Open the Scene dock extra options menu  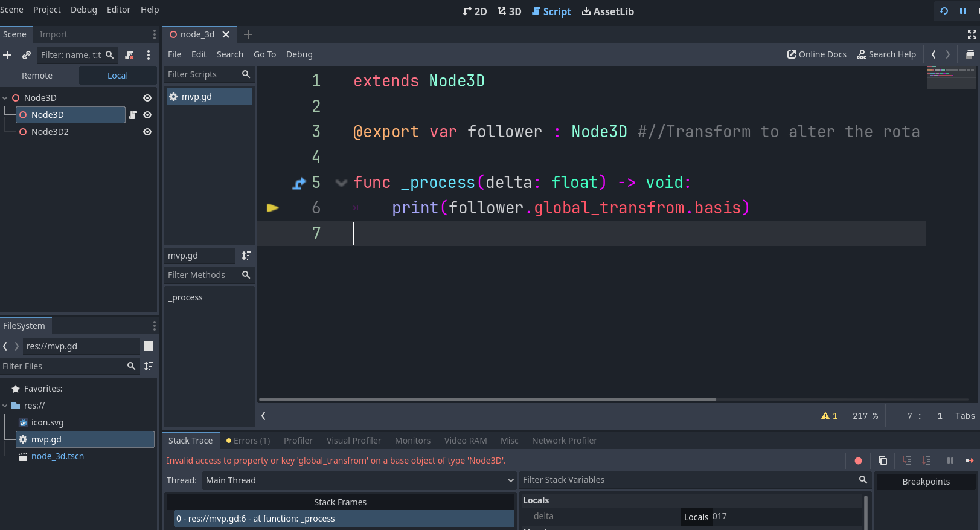pos(149,55)
